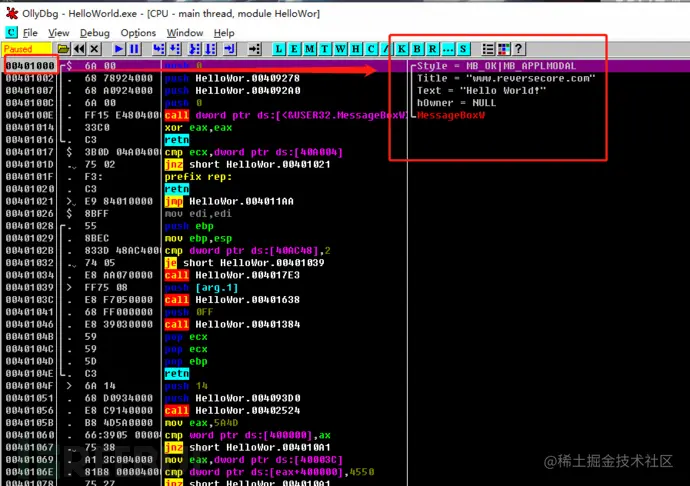This screenshot has height=486, width=690.
Task: Click the 'hOwner = NULL' comment
Action: 456,103
